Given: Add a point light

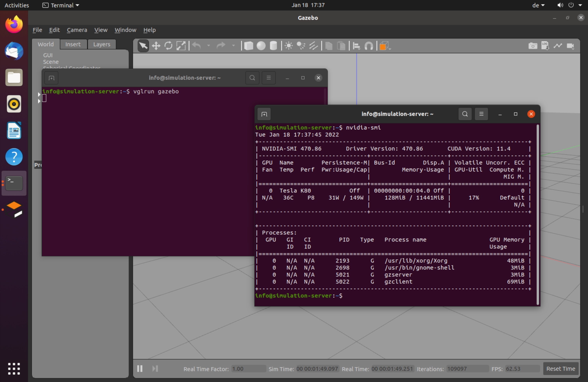Looking at the screenshot, I should [x=289, y=46].
